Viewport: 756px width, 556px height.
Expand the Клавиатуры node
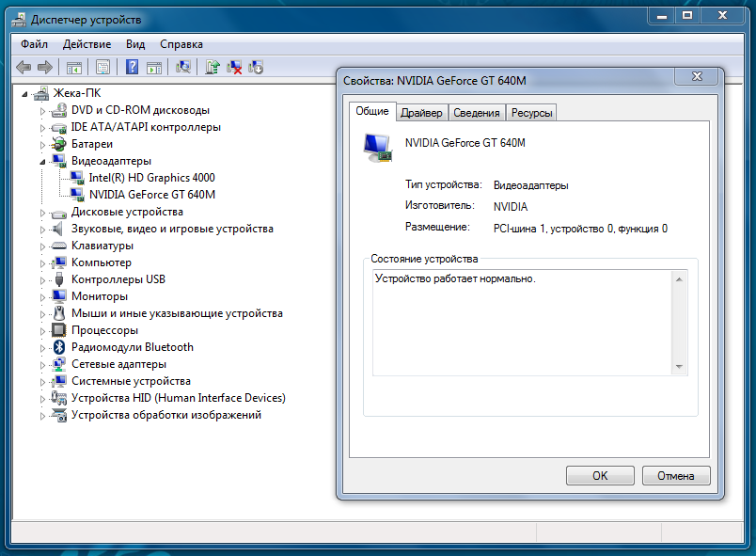click(42, 246)
